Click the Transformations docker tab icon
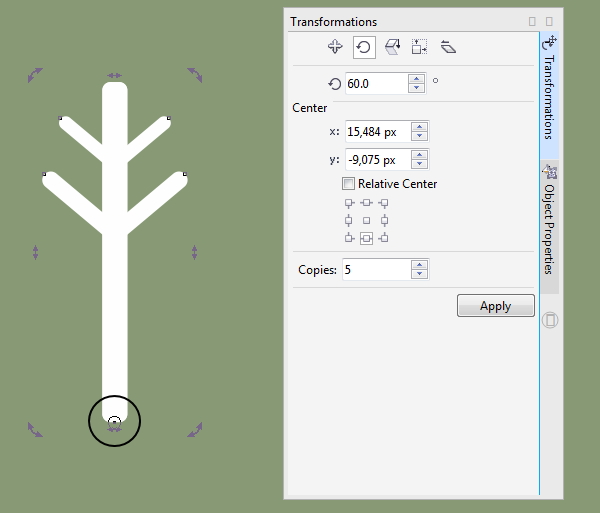 point(549,42)
